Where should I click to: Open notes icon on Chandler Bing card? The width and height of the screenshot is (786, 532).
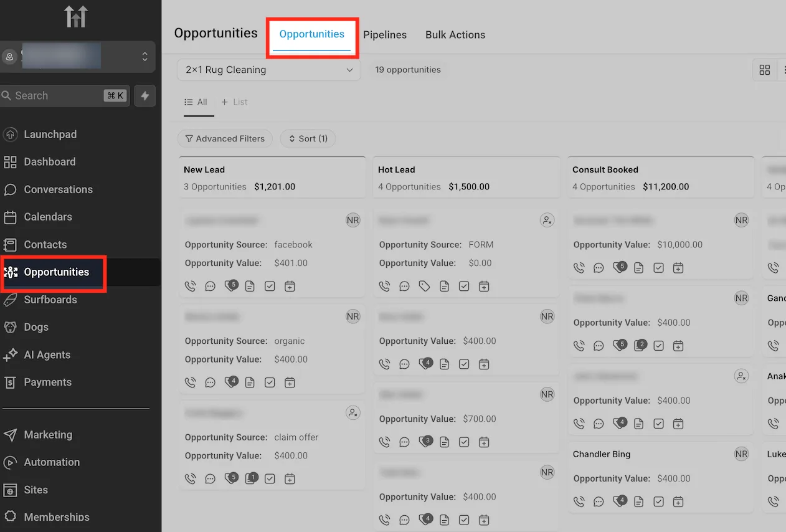click(x=638, y=501)
